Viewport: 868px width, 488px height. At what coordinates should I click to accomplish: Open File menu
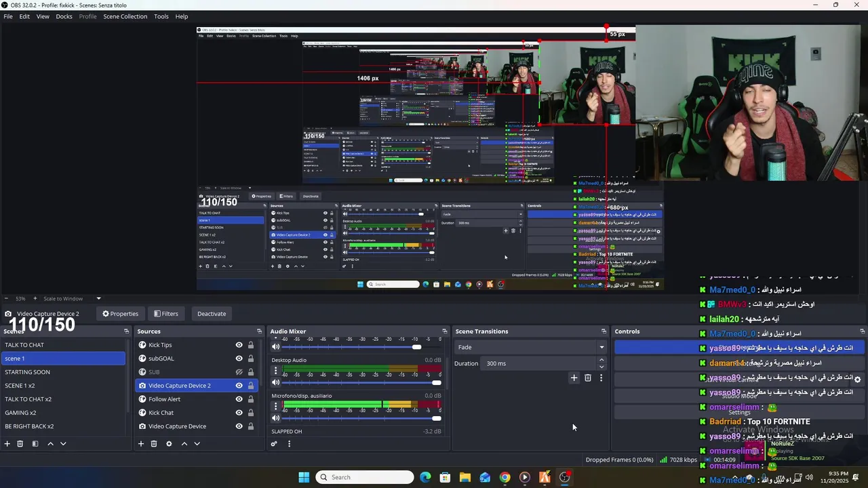[8, 16]
